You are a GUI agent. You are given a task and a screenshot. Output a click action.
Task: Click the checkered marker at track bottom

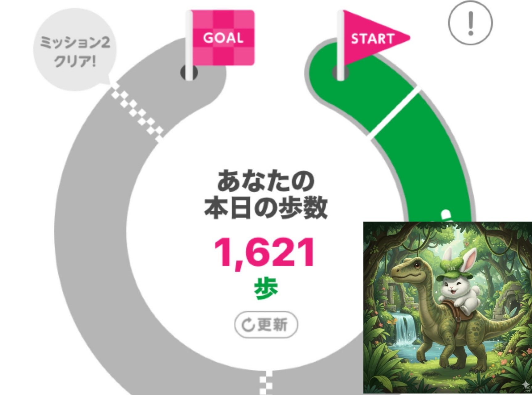click(x=266, y=383)
